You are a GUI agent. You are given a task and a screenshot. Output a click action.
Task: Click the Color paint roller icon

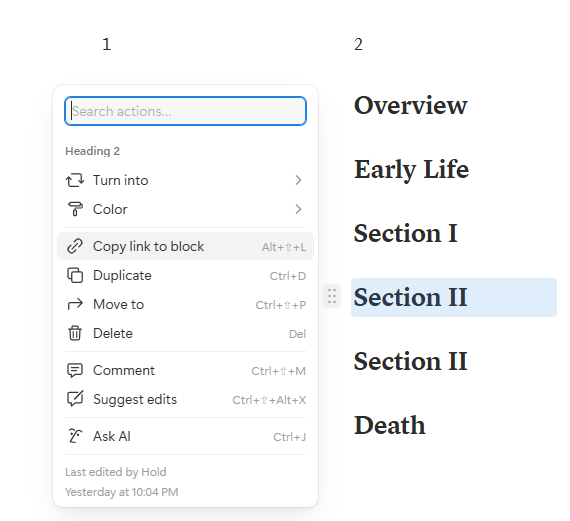point(75,209)
